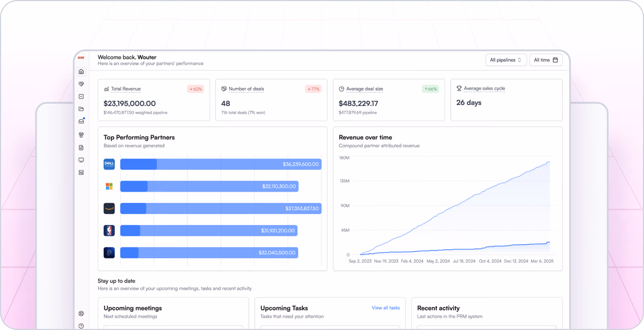This screenshot has width=644, height=330.
Task: Click the Sep 2, 2023 chart marker
Action: pyautogui.click(x=360, y=261)
